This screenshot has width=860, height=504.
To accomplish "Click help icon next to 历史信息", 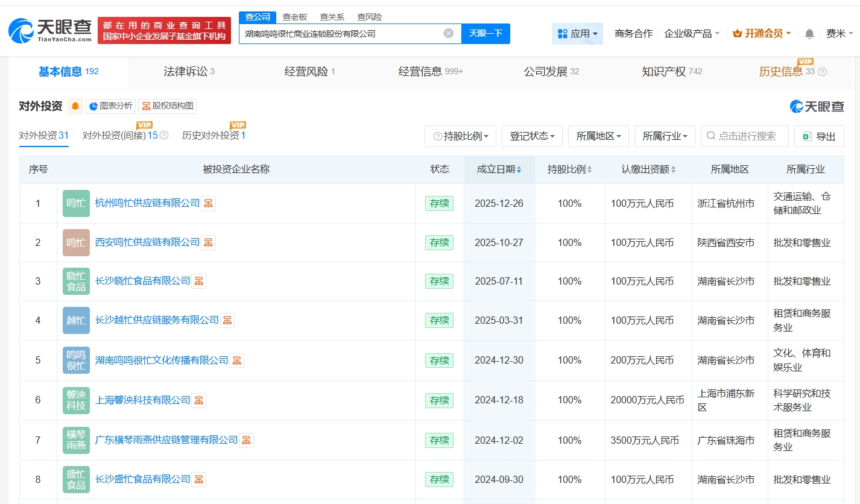I will coord(822,72).
